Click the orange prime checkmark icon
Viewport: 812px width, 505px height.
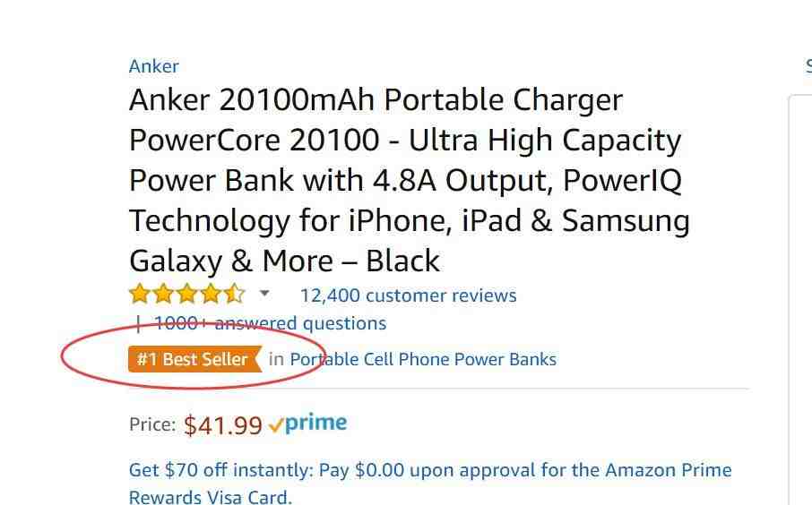275,425
